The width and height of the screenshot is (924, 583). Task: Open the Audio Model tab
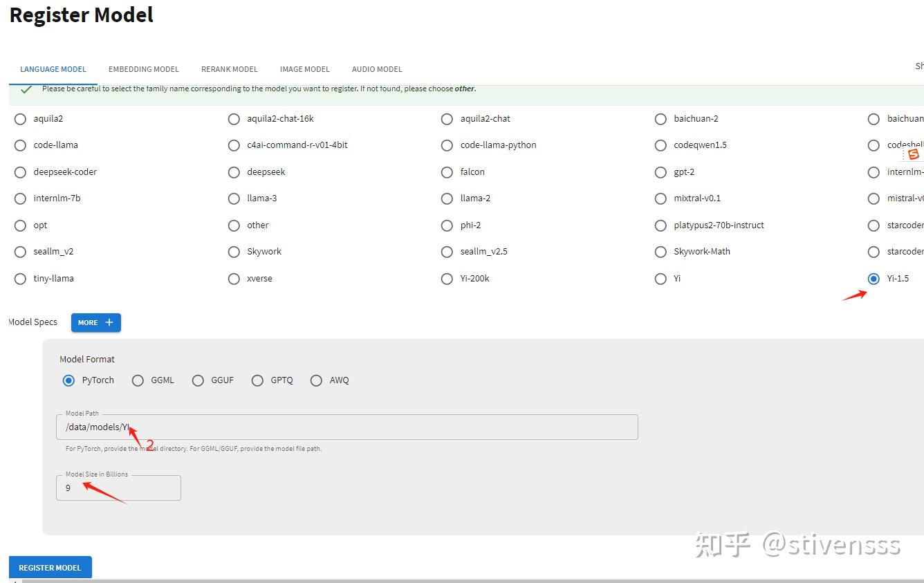377,69
